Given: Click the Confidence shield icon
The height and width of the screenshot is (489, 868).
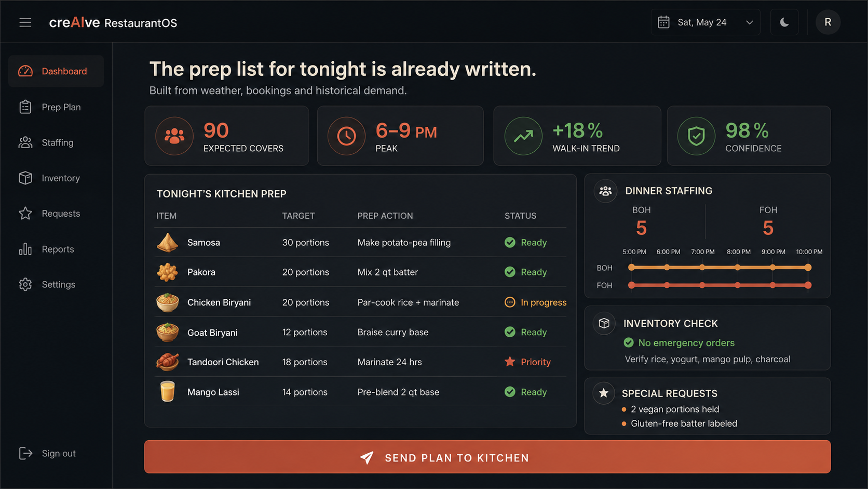Looking at the screenshot, I should [x=696, y=136].
